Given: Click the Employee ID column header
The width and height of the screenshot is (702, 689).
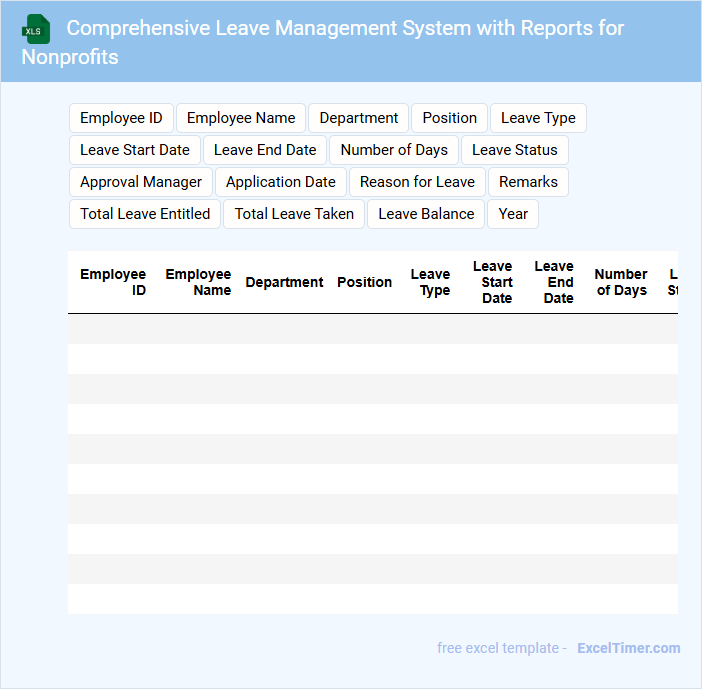Looking at the screenshot, I should pos(113,282).
